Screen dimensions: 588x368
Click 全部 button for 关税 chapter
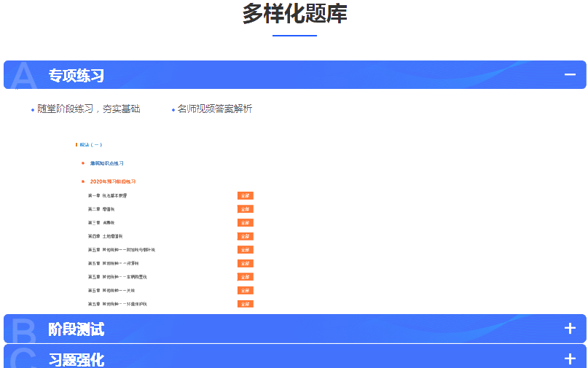click(x=245, y=290)
